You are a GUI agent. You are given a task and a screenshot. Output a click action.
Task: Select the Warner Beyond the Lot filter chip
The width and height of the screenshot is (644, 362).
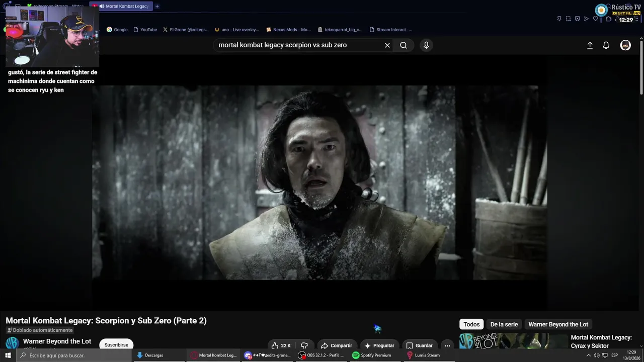[558, 324]
